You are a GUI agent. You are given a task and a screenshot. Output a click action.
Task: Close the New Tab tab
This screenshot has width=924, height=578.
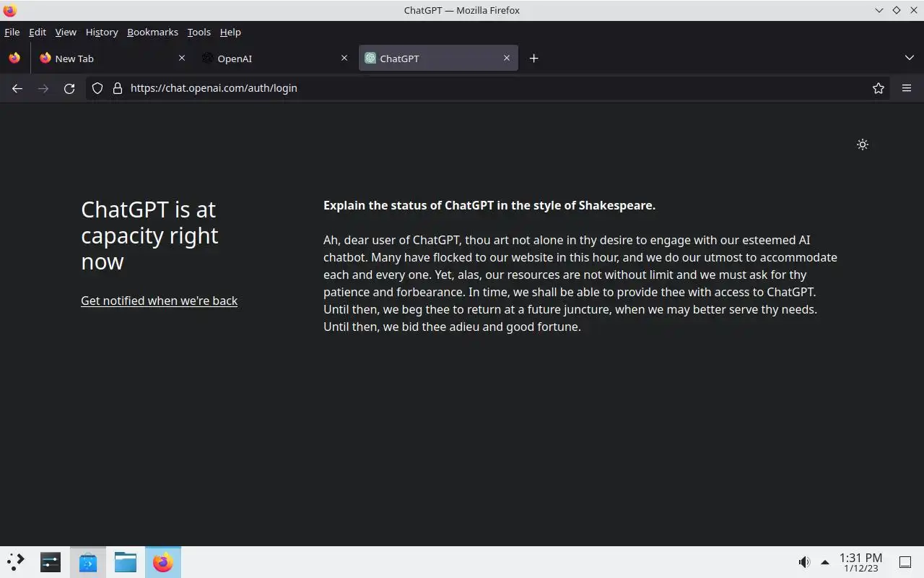tap(182, 59)
